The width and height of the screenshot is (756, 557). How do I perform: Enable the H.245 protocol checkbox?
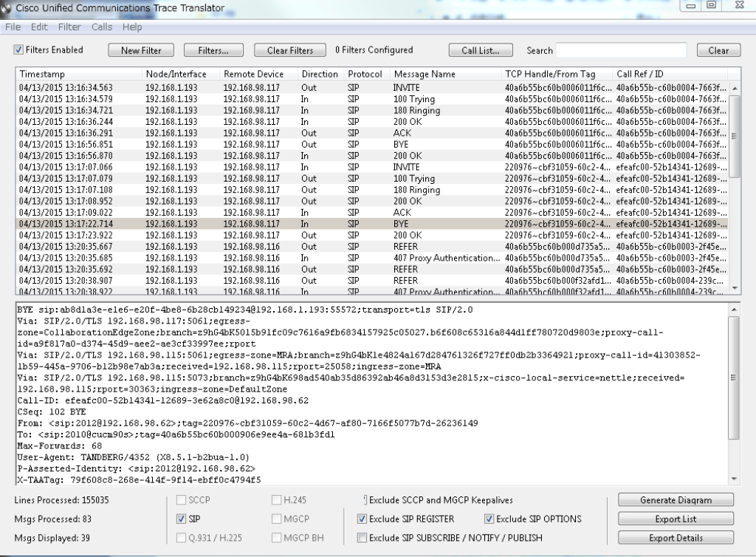(276, 500)
